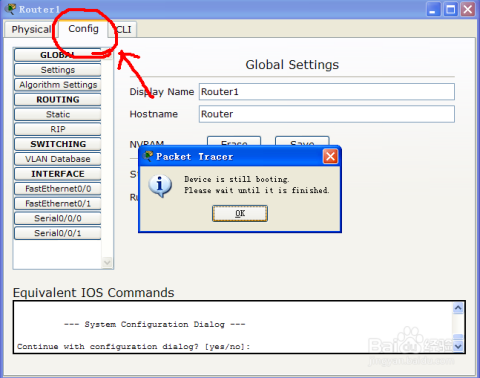The height and width of the screenshot is (378, 480).
Task: Close the Packet Tracer dialog
Action: click(330, 156)
